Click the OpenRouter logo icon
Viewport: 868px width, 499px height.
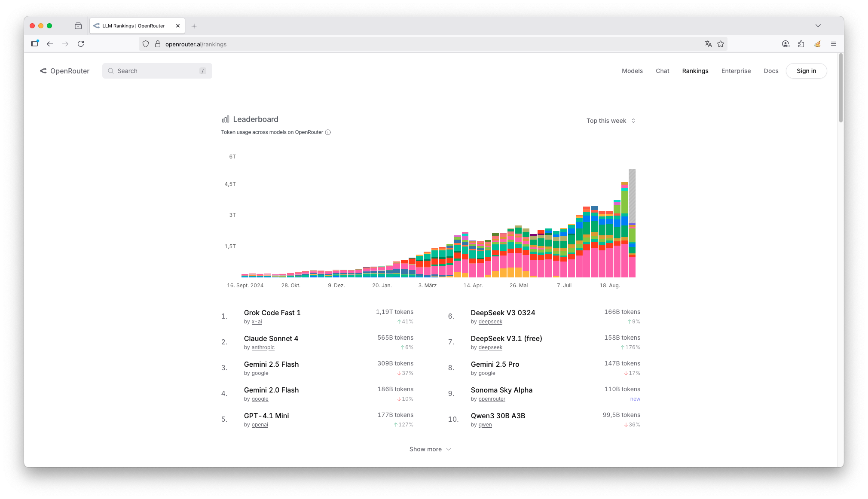click(x=43, y=71)
